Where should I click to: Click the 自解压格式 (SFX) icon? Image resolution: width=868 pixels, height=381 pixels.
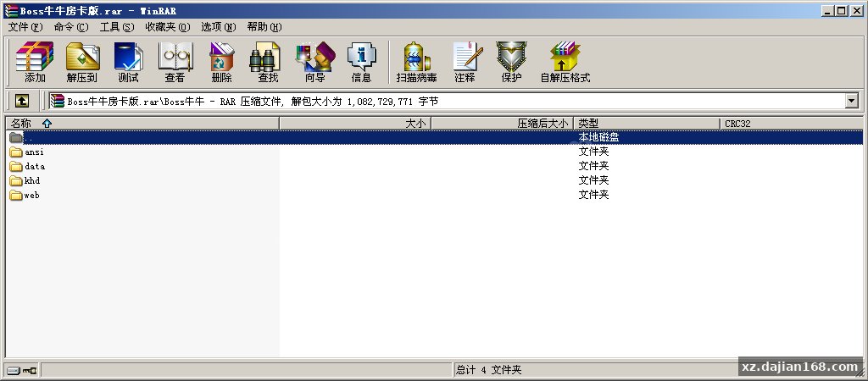point(565,62)
